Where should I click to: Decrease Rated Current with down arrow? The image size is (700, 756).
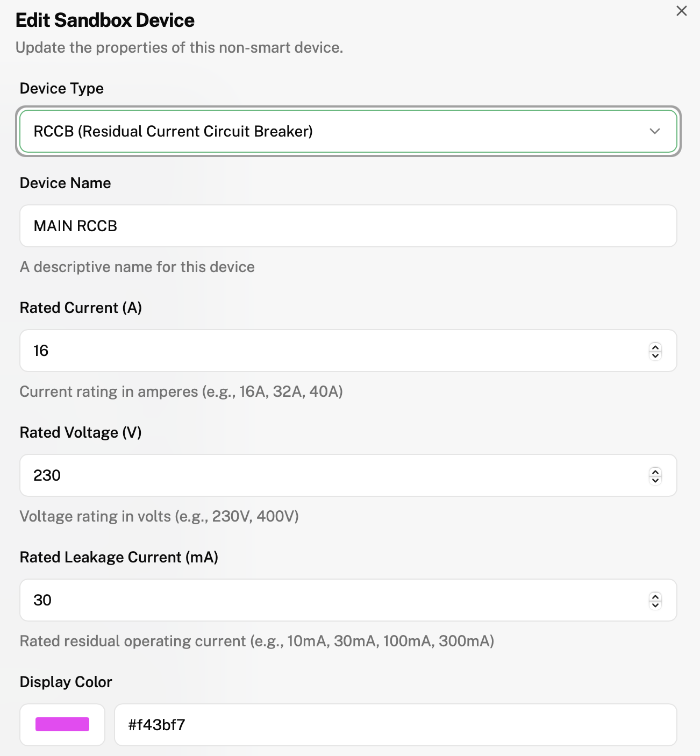coord(655,355)
